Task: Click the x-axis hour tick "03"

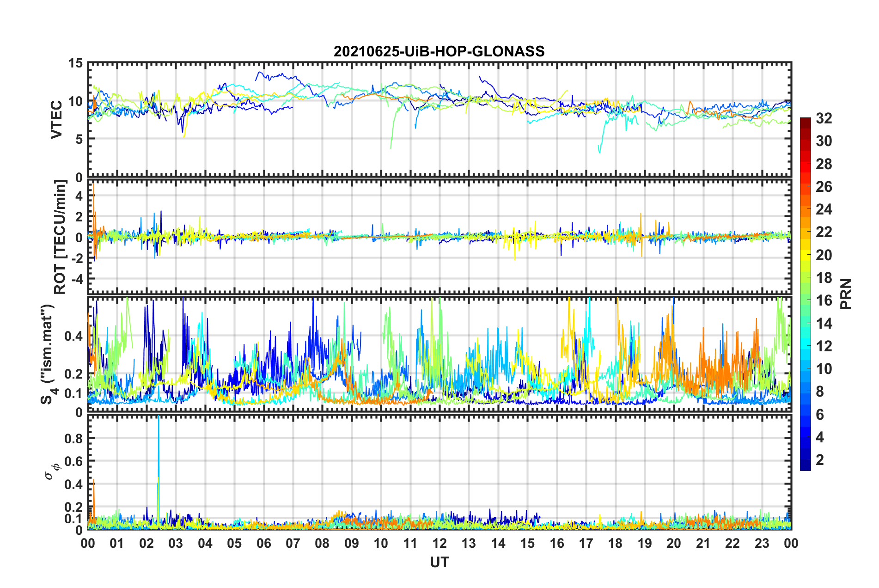Action: [176, 543]
